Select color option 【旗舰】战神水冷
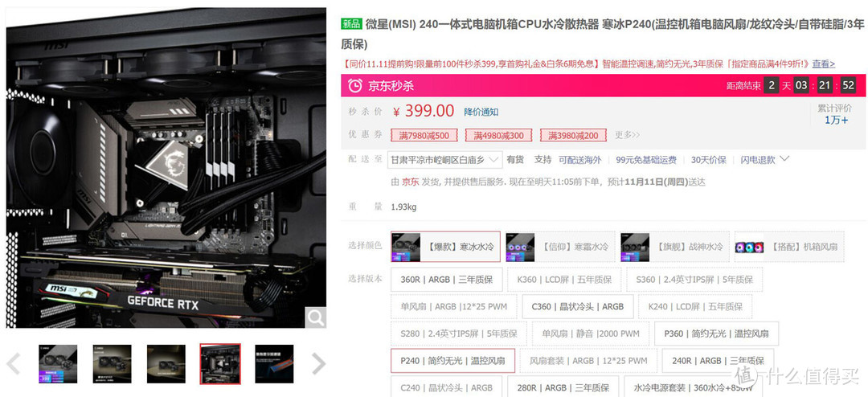This screenshot has height=397, width=868. 674,247
